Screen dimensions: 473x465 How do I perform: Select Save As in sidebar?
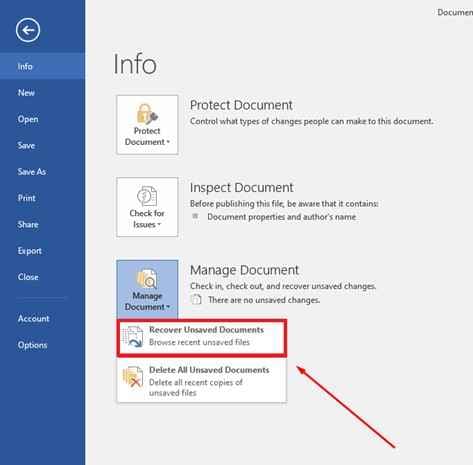click(42, 172)
